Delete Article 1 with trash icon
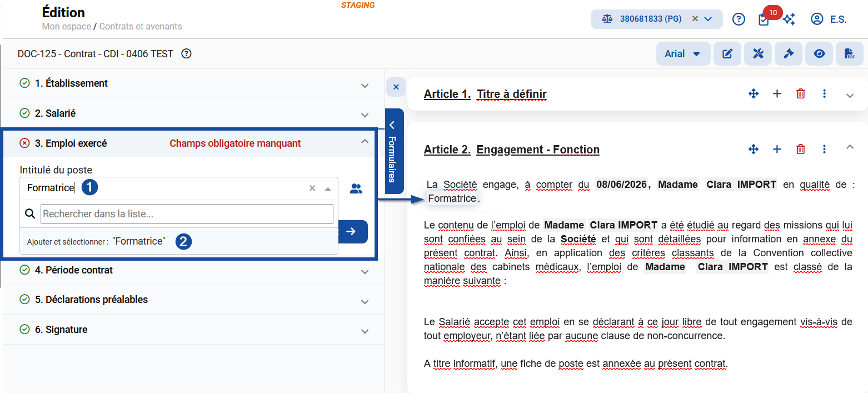The width and height of the screenshot is (868, 393). coord(801,94)
